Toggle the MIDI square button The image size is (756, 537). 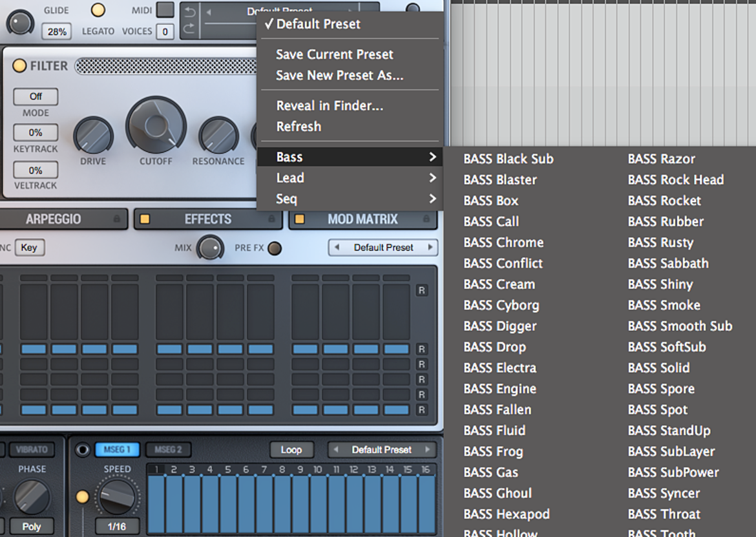tap(165, 10)
